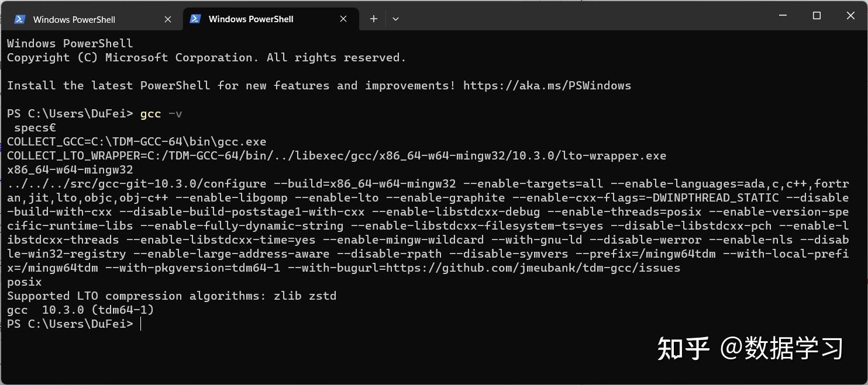This screenshot has width=868, height=385.
Task: Close the active second Windows PowerShell tab
Action: (343, 19)
